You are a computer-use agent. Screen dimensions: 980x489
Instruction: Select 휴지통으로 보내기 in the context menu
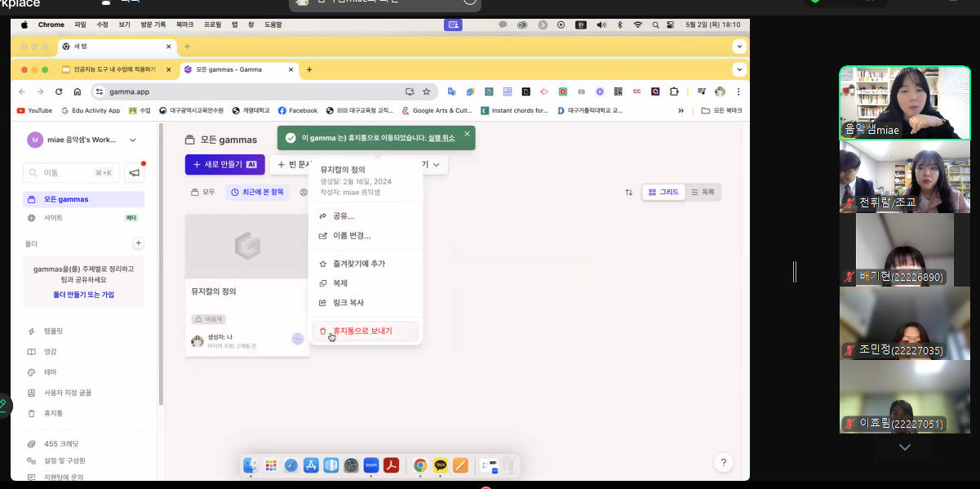362,331
